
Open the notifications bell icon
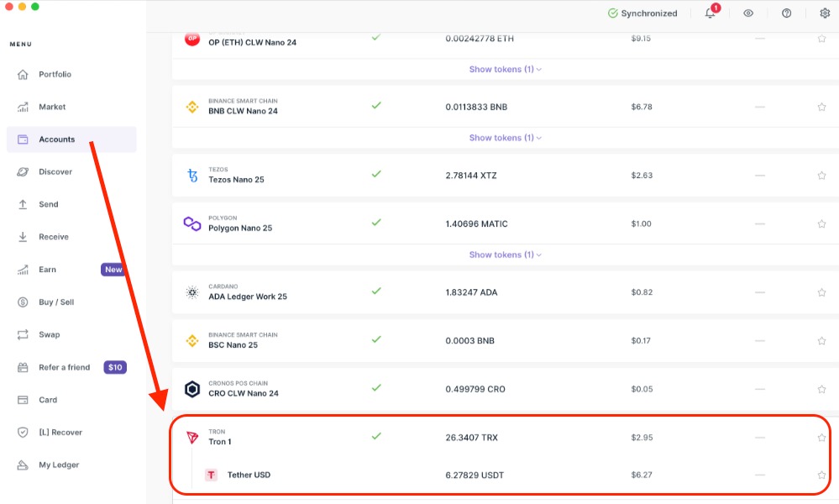[x=711, y=13]
